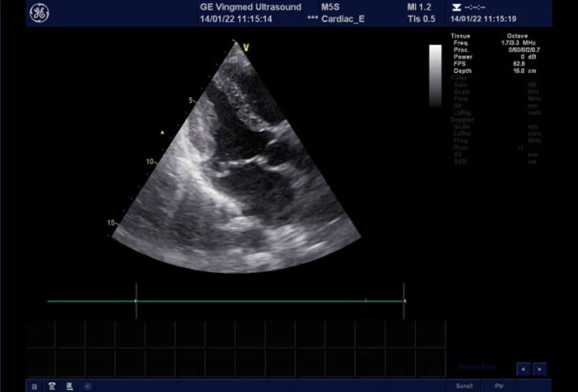Select the Ptr trackball mode label
This screenshot has width=578, height=392.
pyautogui.click(x=499, y=386)
